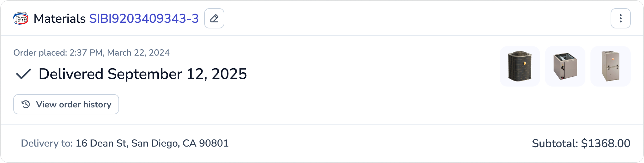This screenshot has height=163, width=644.
Task: Click the March 22, 2024 order date
Action: pyautogui.click(x=138, y=52)
